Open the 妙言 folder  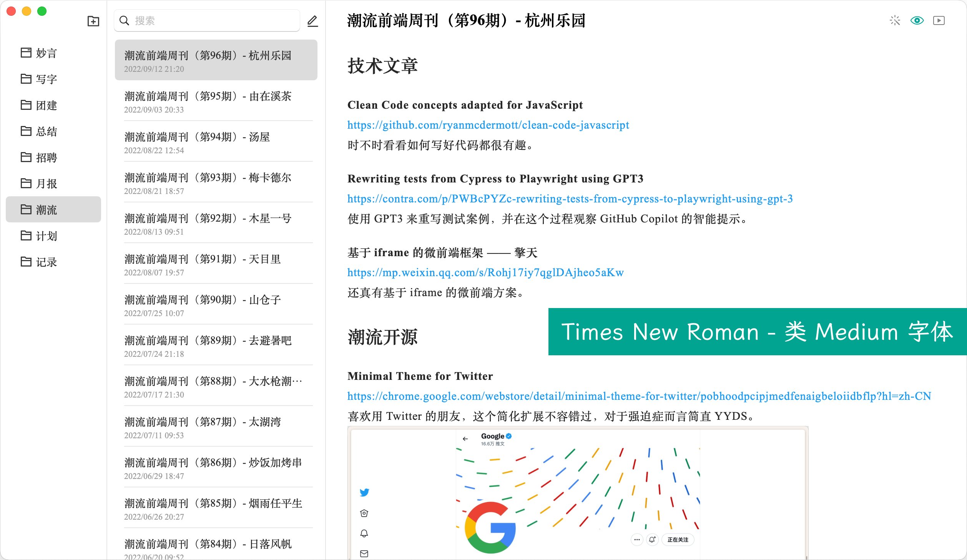46,53
